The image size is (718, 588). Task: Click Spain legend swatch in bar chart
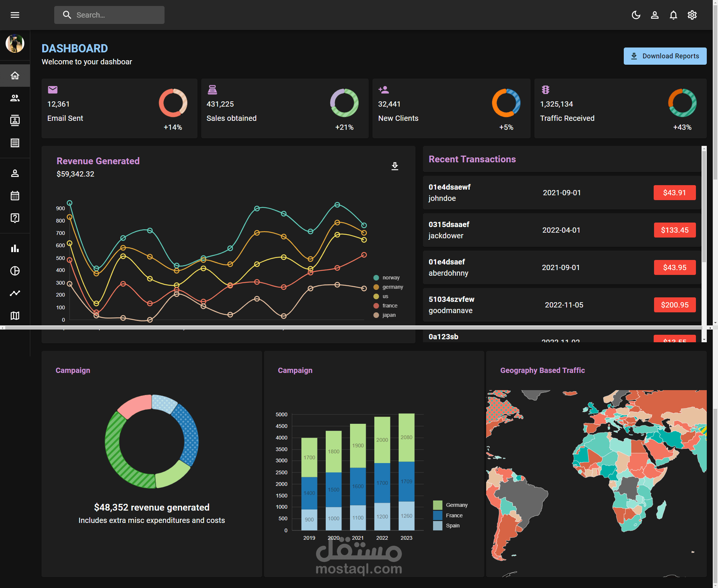point(438,526)
